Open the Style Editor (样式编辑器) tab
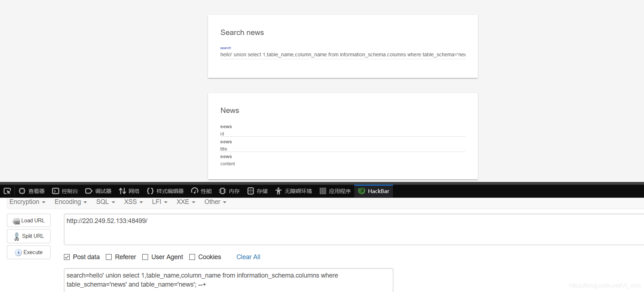This screenshot has height=292, width=644. pos(165,191)
